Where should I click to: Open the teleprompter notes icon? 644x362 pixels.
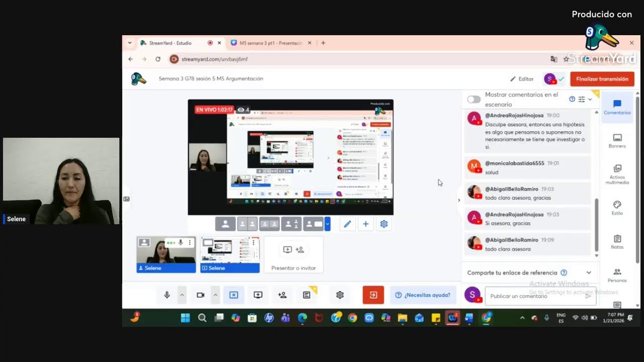click(x=306, y=295)
